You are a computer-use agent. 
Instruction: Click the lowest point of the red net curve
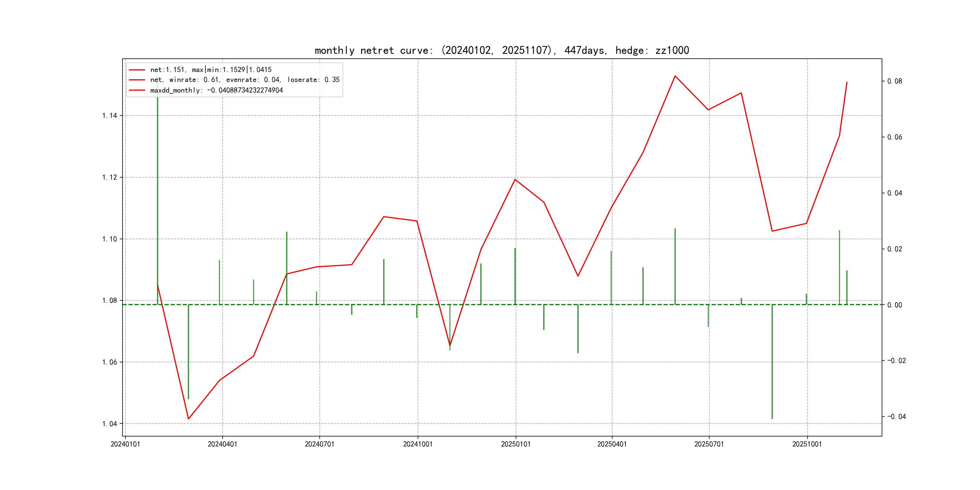[188, 419]
